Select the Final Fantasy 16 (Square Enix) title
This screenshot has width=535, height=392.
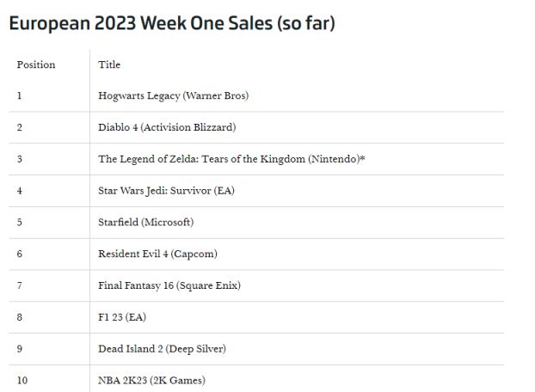pos(169,285)
